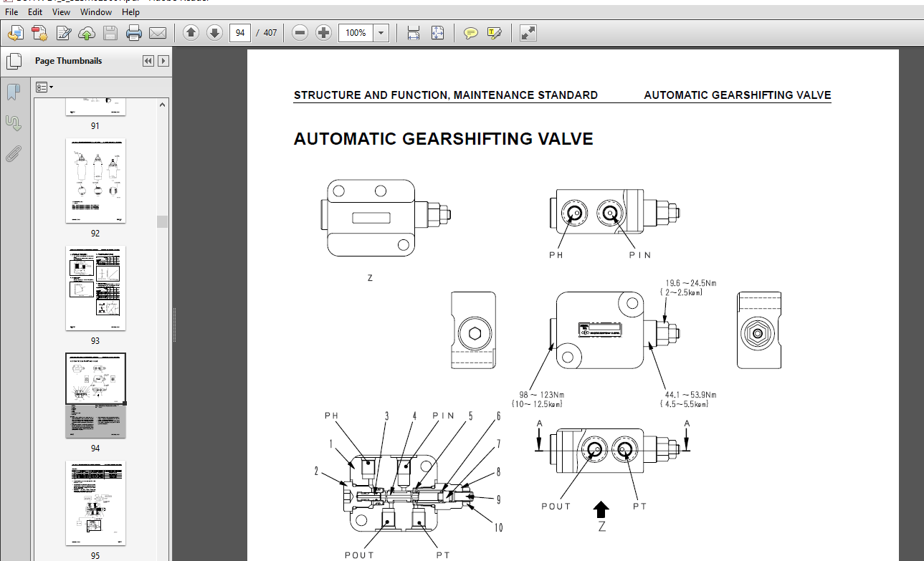This screenshot has height=561, width=924.
Task: Click the zoom percentage field showing 100%
Action: [x=357, y=33]
